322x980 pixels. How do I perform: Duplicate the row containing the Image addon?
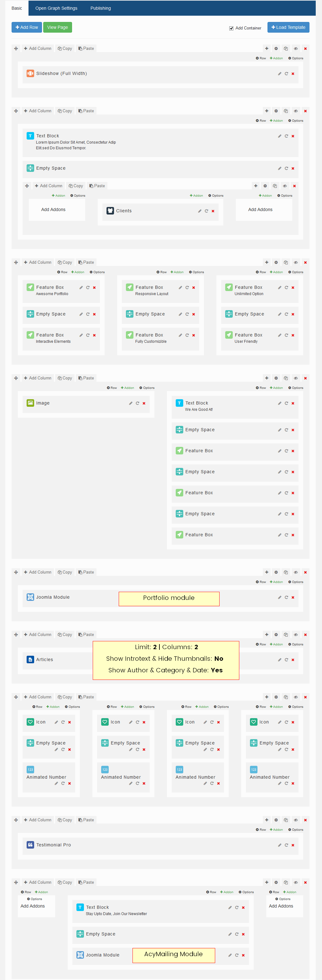(x=285, y=378)
